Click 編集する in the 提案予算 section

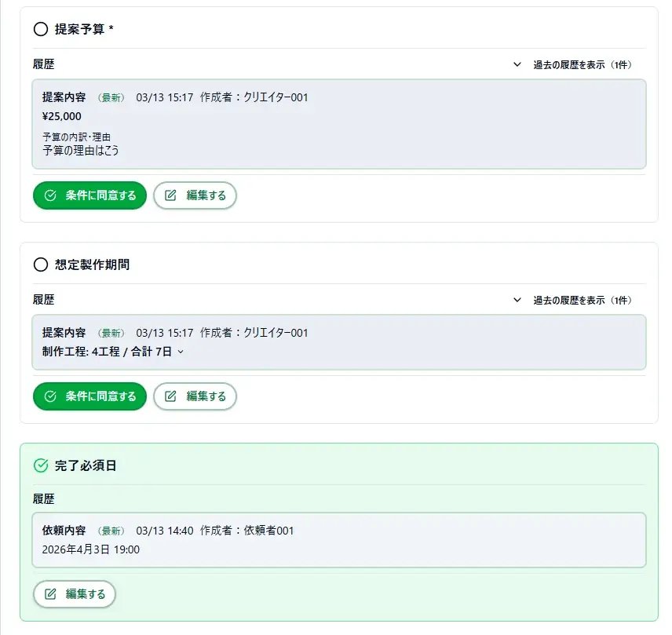pos(206,195)
